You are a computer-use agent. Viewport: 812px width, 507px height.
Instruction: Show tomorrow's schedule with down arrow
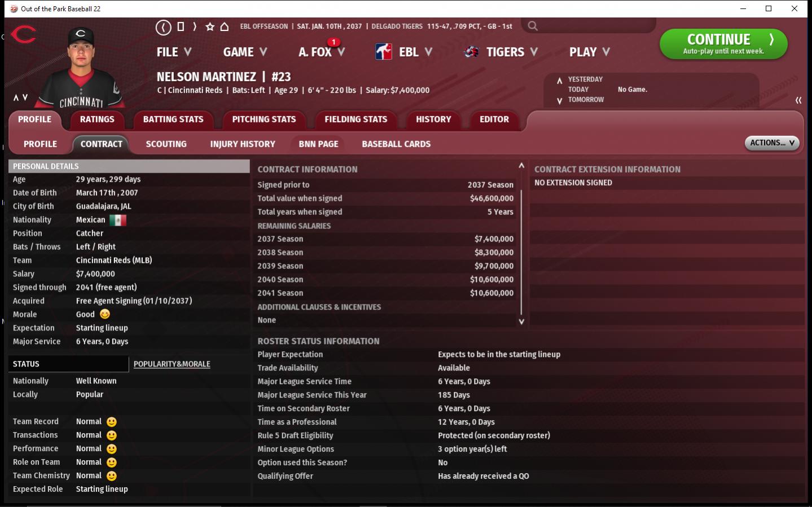click(559, 100)
